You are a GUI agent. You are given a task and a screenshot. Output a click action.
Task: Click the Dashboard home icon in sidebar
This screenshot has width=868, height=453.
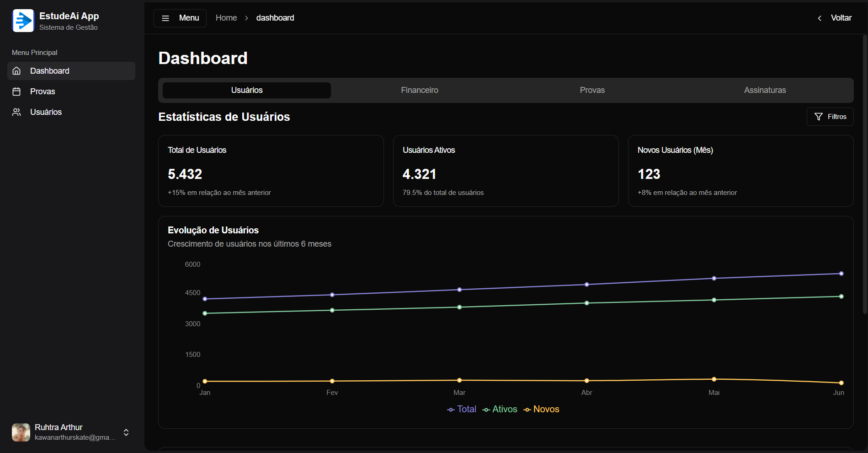pyautogui.click(x=17, y=71)
